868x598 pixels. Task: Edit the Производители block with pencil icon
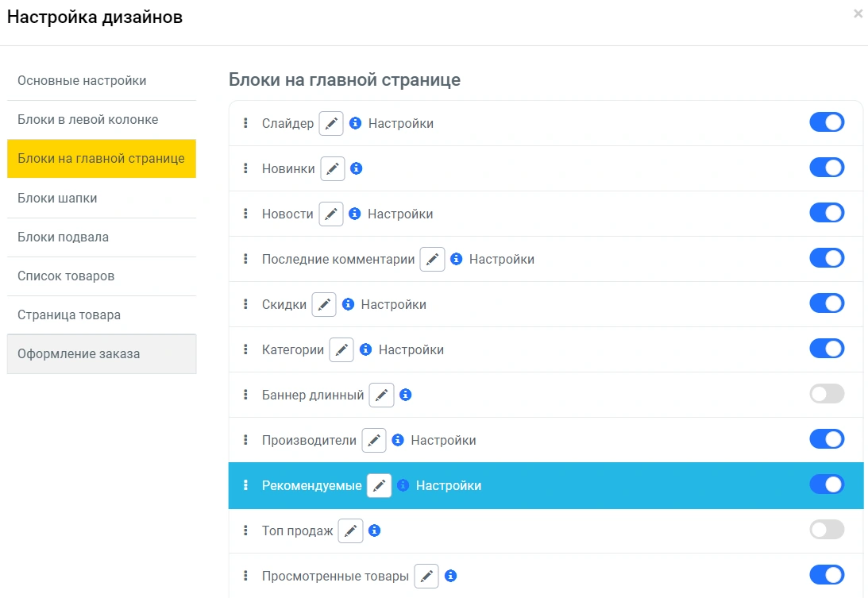[x=374, y=441]
